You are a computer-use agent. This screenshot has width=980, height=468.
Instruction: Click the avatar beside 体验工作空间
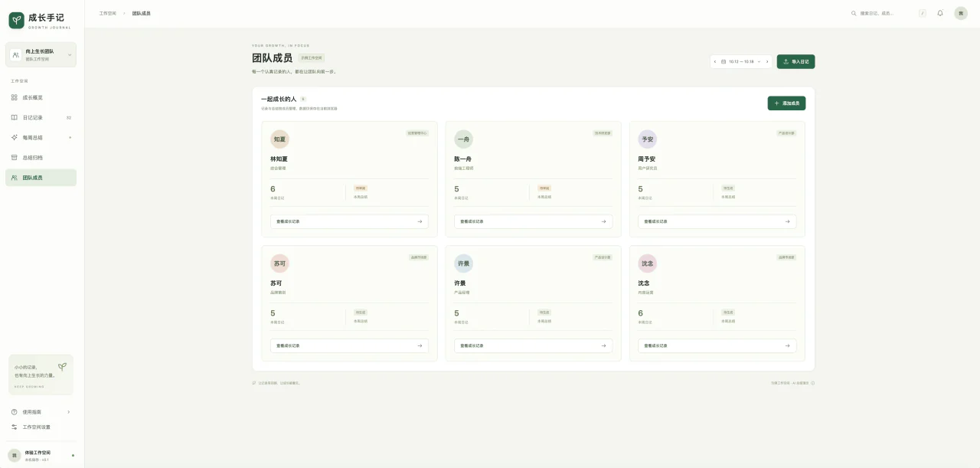[x=14, y=455]
